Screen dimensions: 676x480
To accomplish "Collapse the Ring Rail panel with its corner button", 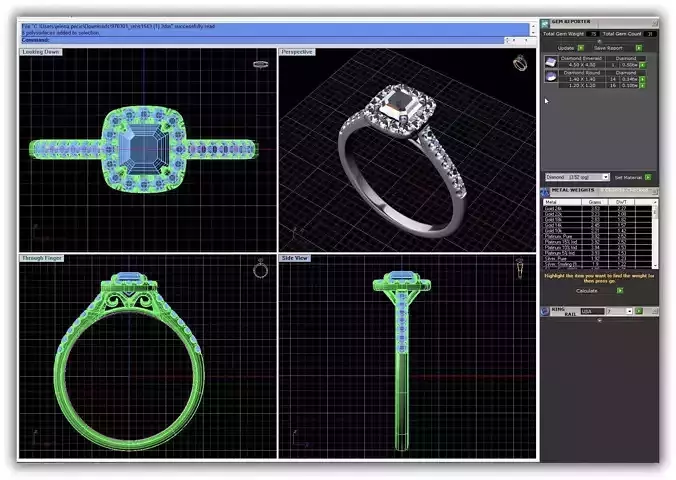I will (655, 311).
